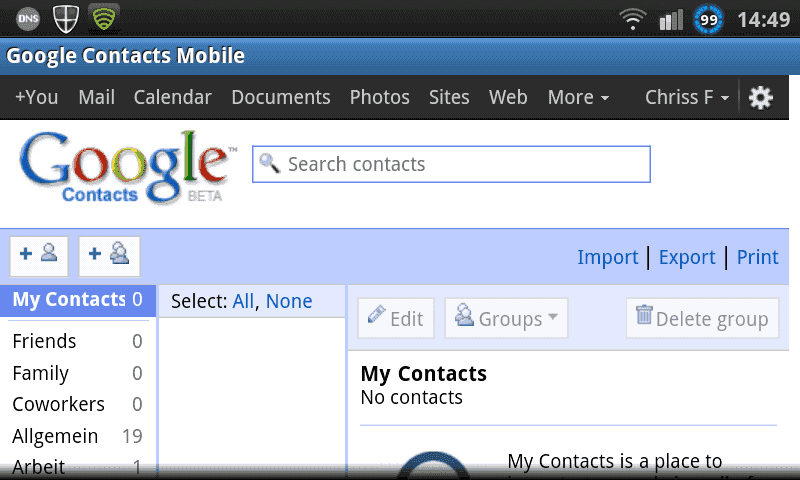
Task: Open Calendar in the top navigation
Action: tap(172, 97)
